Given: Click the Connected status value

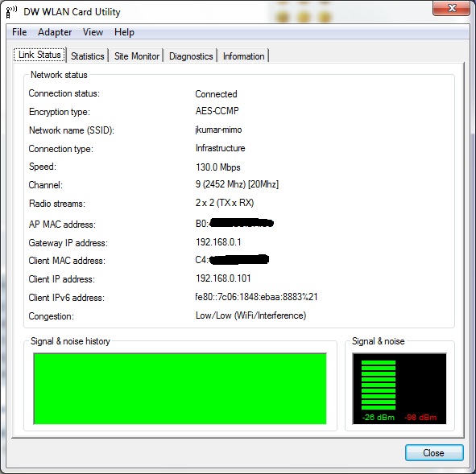Looking at the screenshot, I should pos(216,94).
